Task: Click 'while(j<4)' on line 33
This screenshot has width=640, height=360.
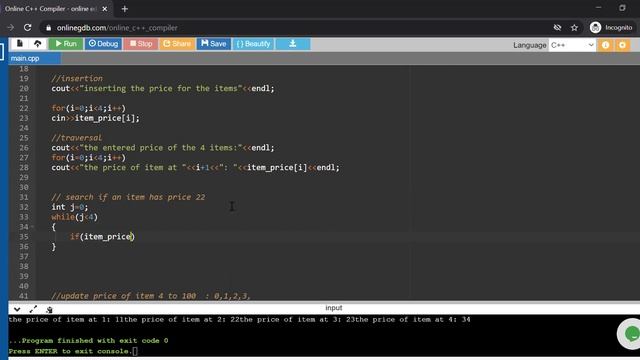Action: click(x=74, y=217)
